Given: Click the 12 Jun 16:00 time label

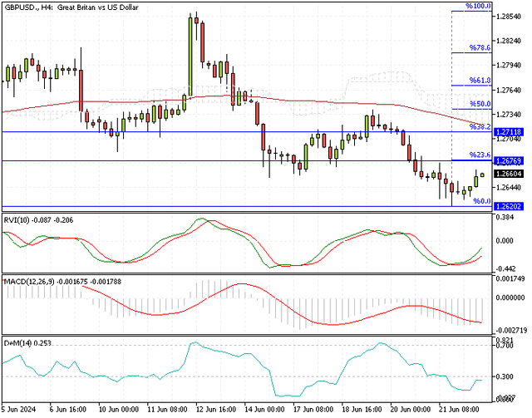Looking at the screenshot, I should (216, 410).
